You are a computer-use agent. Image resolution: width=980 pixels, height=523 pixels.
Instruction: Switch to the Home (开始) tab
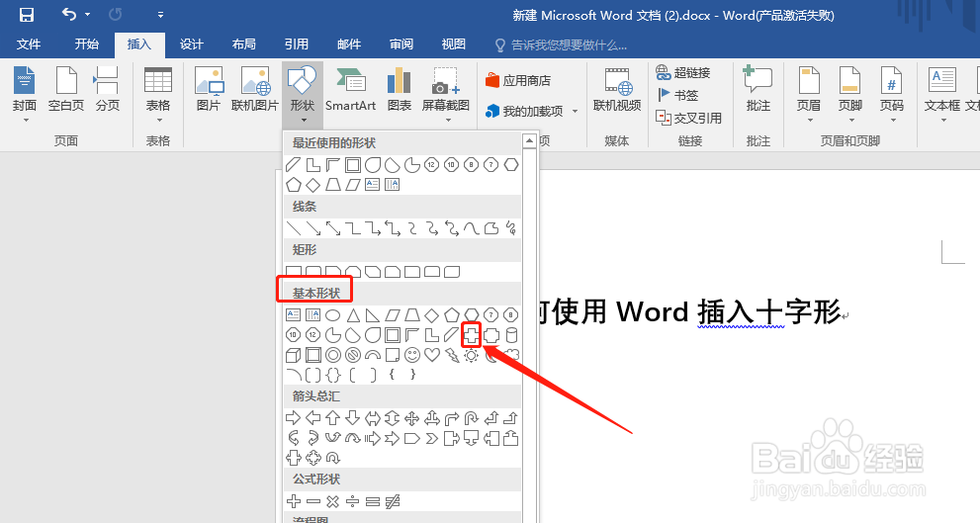[86, 44]
